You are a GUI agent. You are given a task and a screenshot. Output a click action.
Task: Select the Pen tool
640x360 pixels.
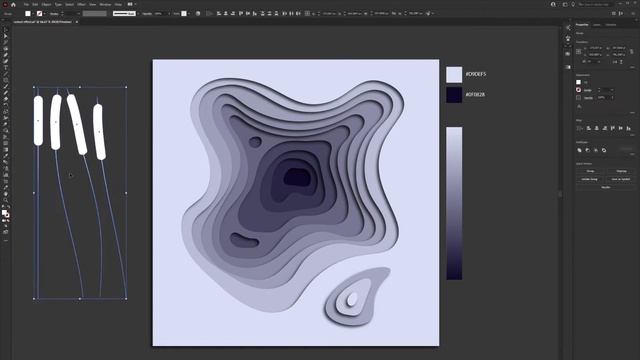(5, 55)
